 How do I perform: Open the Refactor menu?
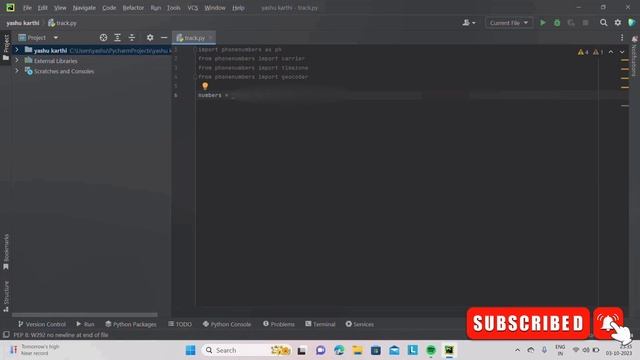tap(133, 8)
